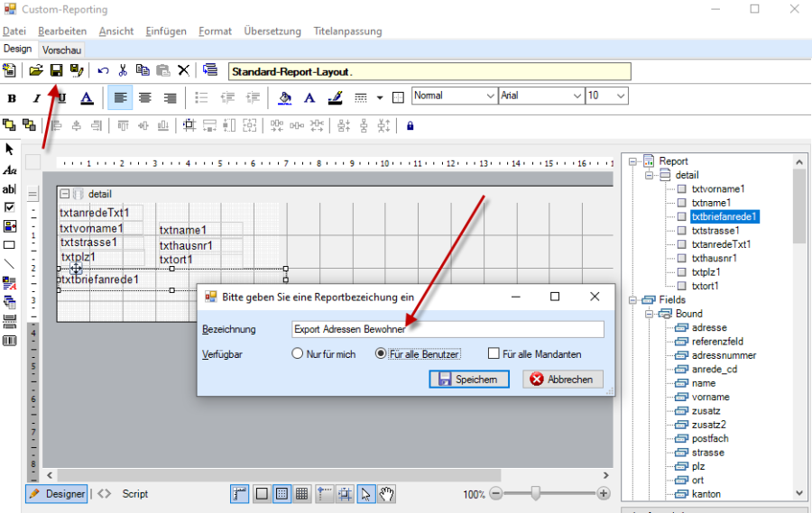Open the border style dropdown arrow
This screenshot has height=513, width=812.
pyautogui.click(x=380, y=98)
